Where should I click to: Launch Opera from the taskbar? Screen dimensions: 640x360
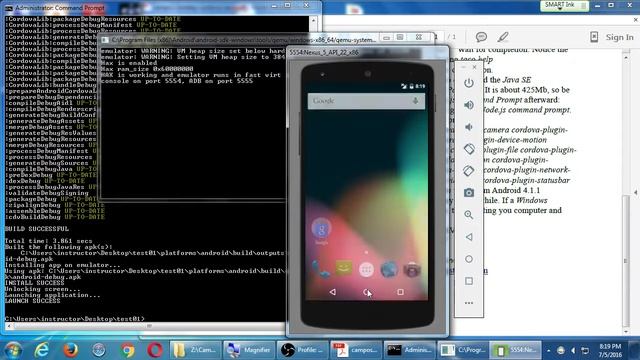(x=155, y=350)
